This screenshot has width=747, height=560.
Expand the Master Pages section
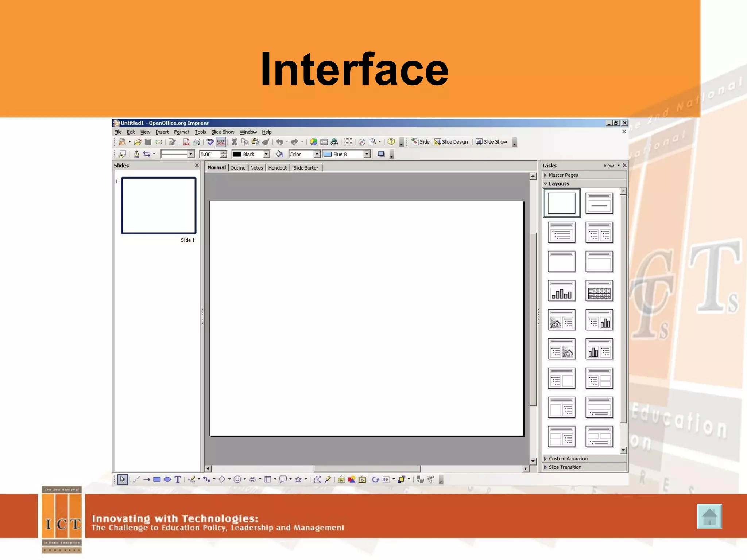(563, 175)
